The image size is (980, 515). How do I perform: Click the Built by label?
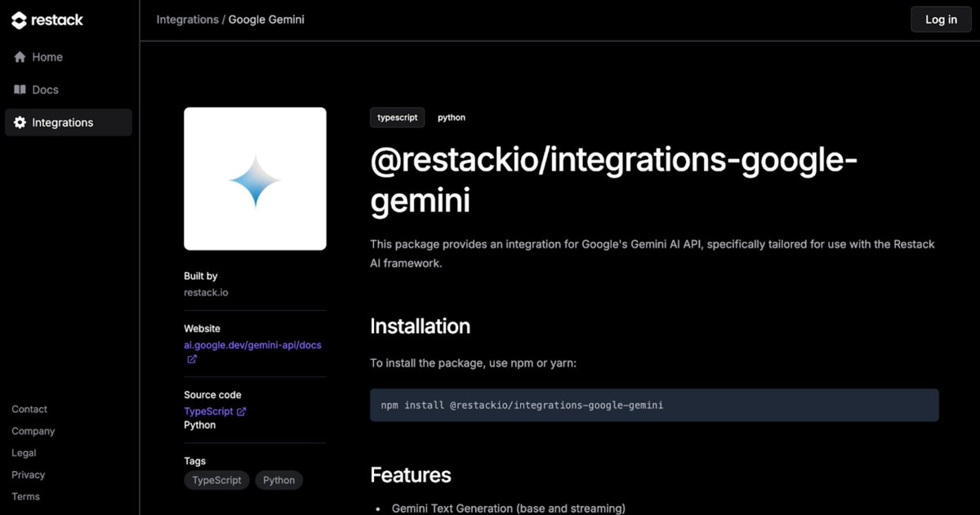pyautogui.click(x=201, y=277)
